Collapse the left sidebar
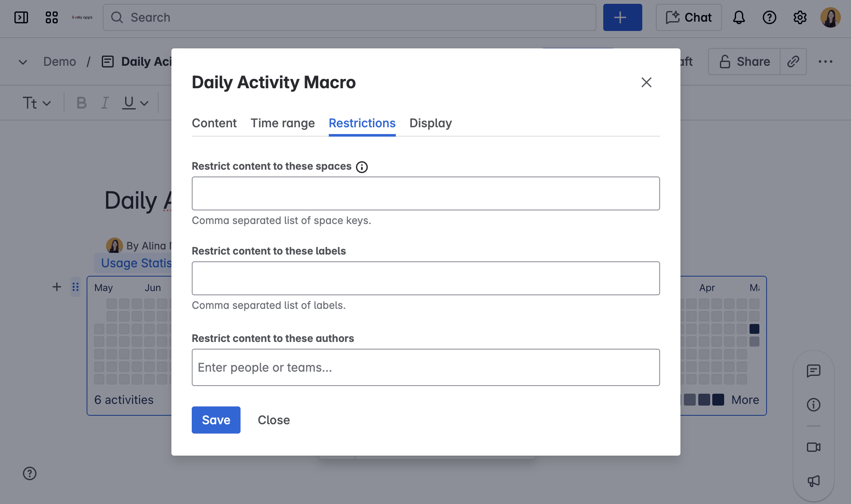The image size is (851, 504). [x=22, y=17]
